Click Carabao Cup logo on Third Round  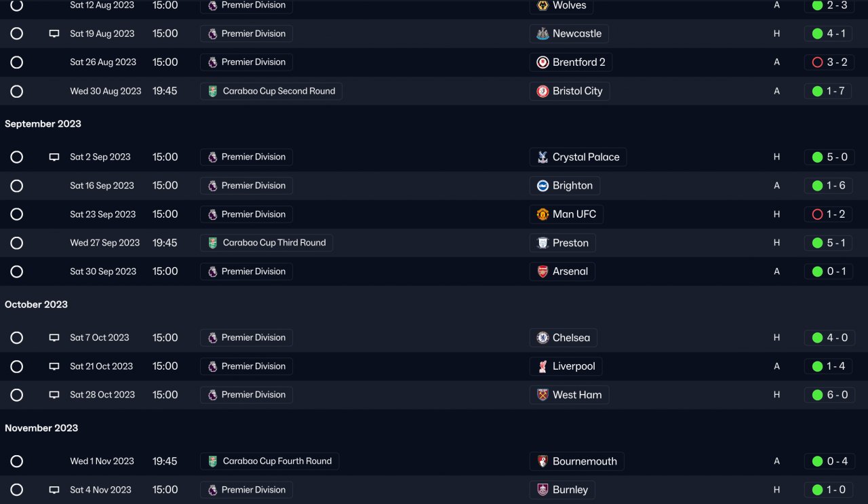point(212,243)
